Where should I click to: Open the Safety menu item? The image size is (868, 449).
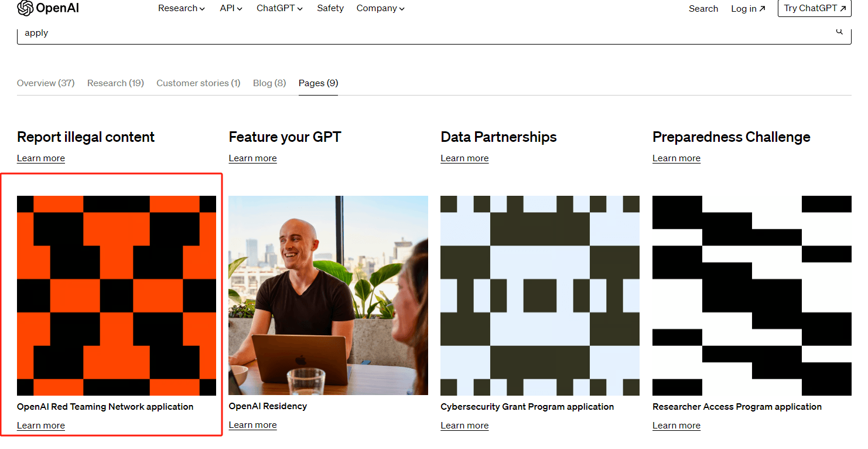(330, 8)
